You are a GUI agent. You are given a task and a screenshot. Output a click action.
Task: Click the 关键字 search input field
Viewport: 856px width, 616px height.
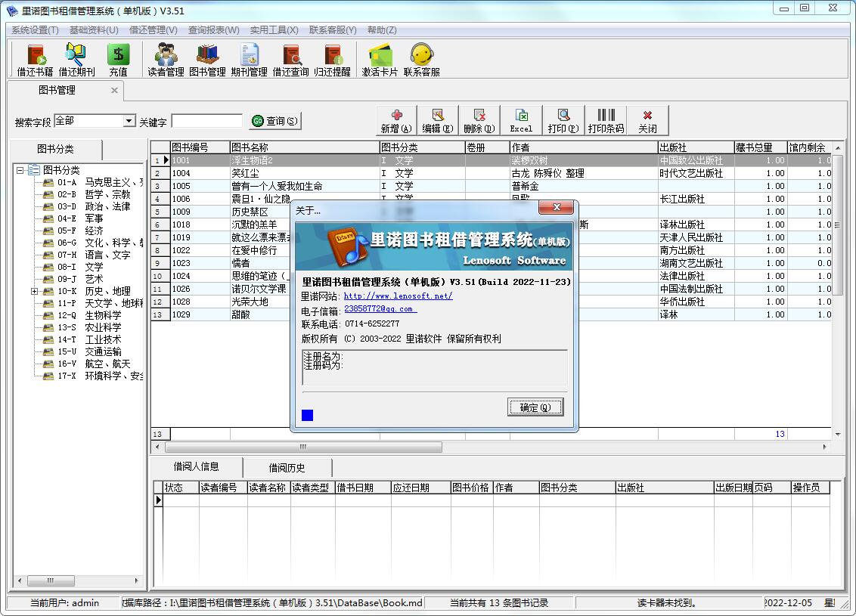click(206, 121)
